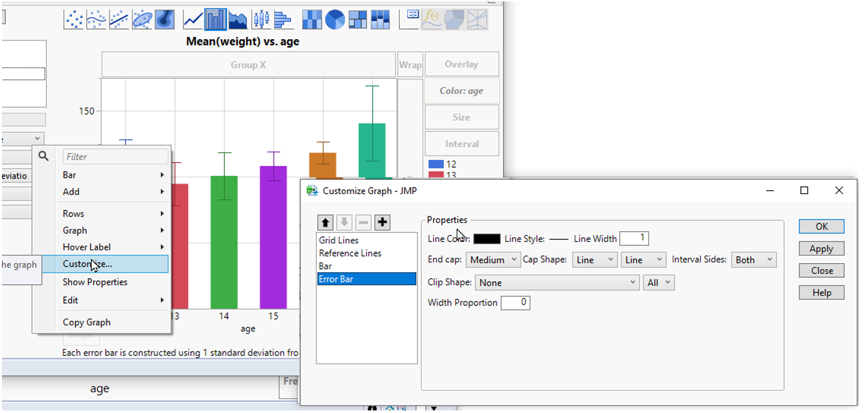Select the Line of Fit icon
The width and height of the screenshot is (868, 413).
118,19
